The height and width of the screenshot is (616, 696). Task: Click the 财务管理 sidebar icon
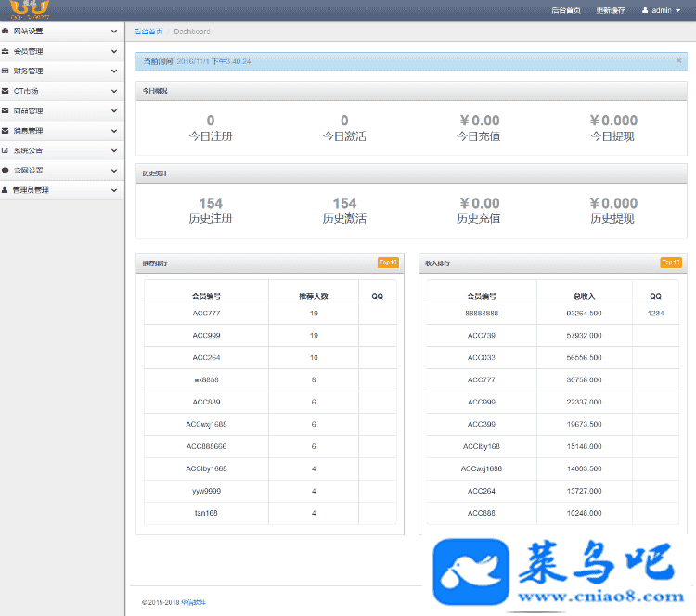point(6,71)
